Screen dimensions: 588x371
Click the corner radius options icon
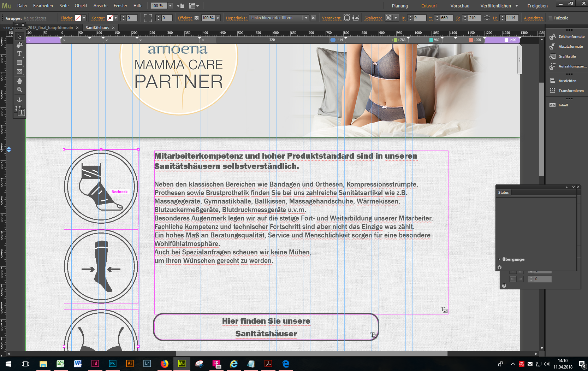click(x=148, y=18)
